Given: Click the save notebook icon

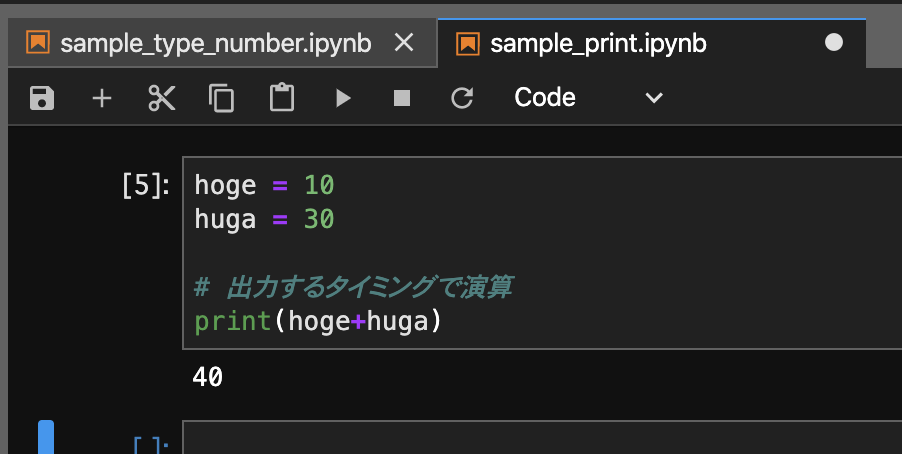Looking at the screenshot, I should [x=42, y=98].
